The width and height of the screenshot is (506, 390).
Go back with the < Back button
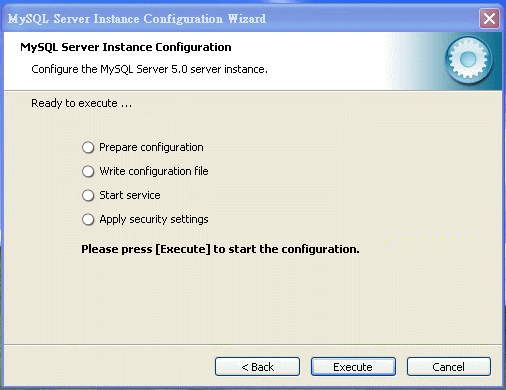pyautogui.click(x=257, y=367)
